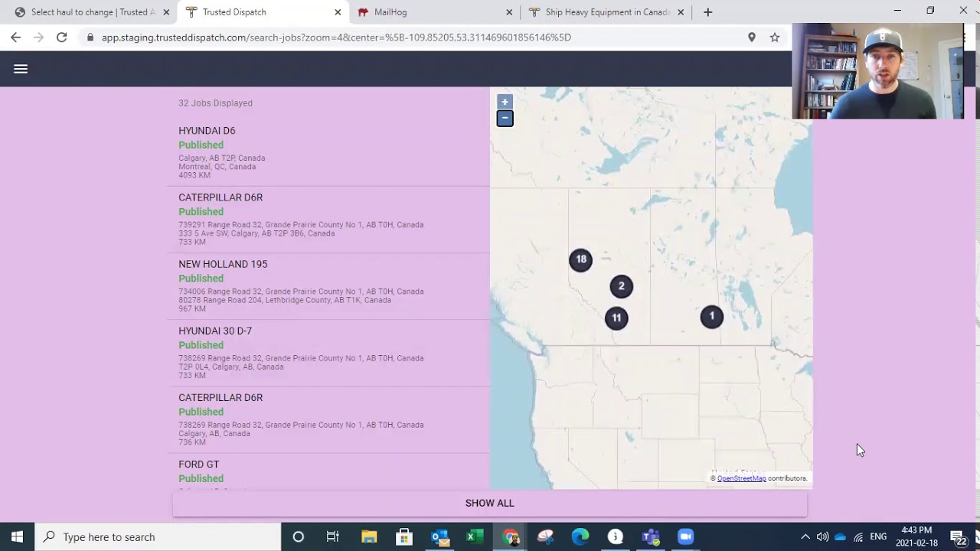Open Zoom from the taskbar

pos(686,537)
